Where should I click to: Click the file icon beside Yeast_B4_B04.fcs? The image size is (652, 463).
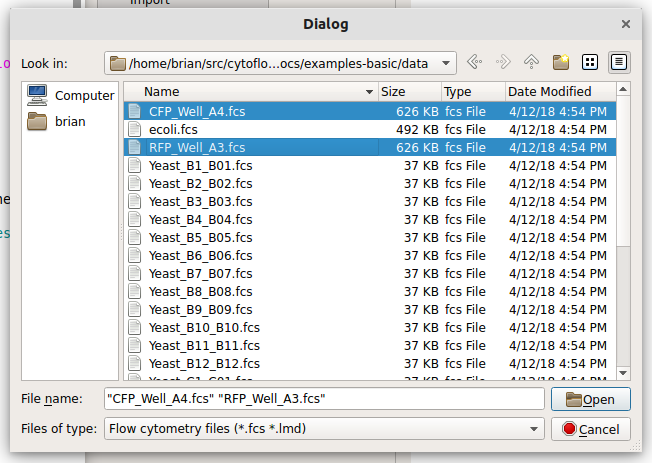(134, 219)
